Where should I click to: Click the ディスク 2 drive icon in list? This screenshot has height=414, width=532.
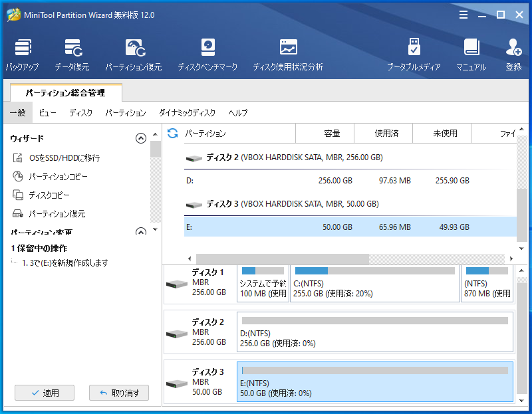[x=194, y=158]
